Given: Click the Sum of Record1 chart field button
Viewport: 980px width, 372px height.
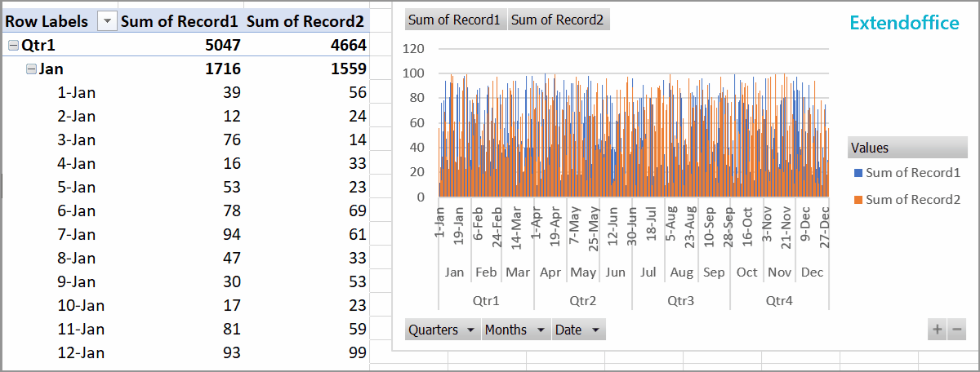Looking at the screenshot, I should 454,20.
